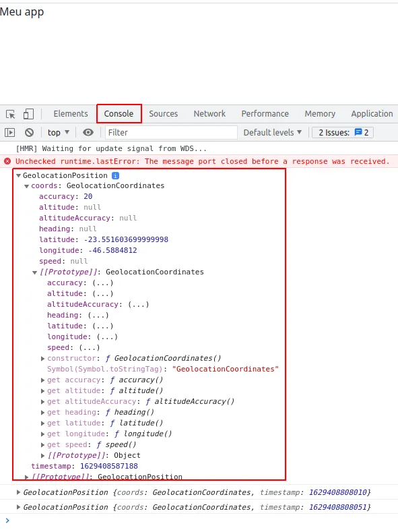Click the latitude (...) getter value in the prototype

[x=102, y=326]
